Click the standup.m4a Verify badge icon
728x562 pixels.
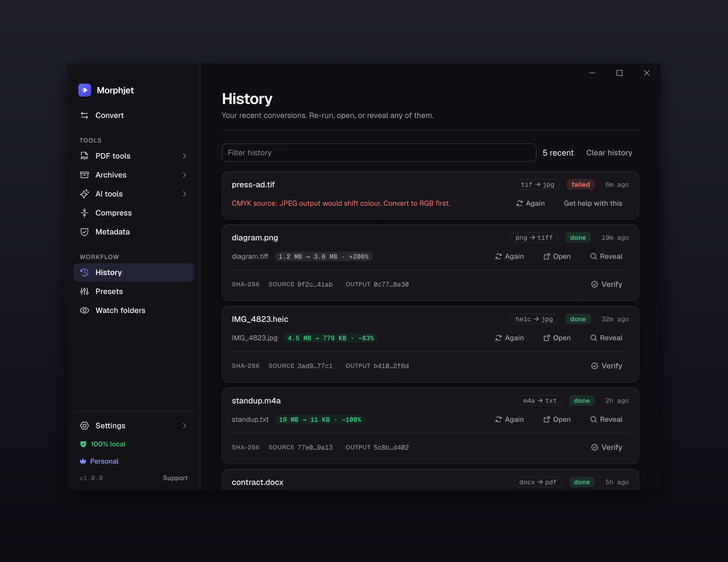click(594, 447)
